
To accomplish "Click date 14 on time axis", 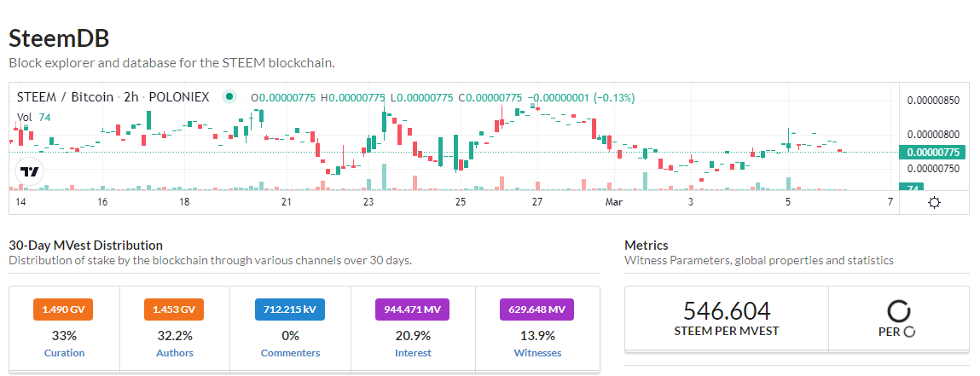I will coord(20,202).
